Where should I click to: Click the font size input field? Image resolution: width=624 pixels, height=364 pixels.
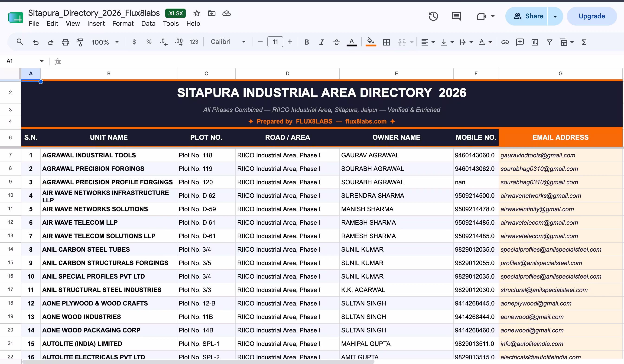[275, 42]
